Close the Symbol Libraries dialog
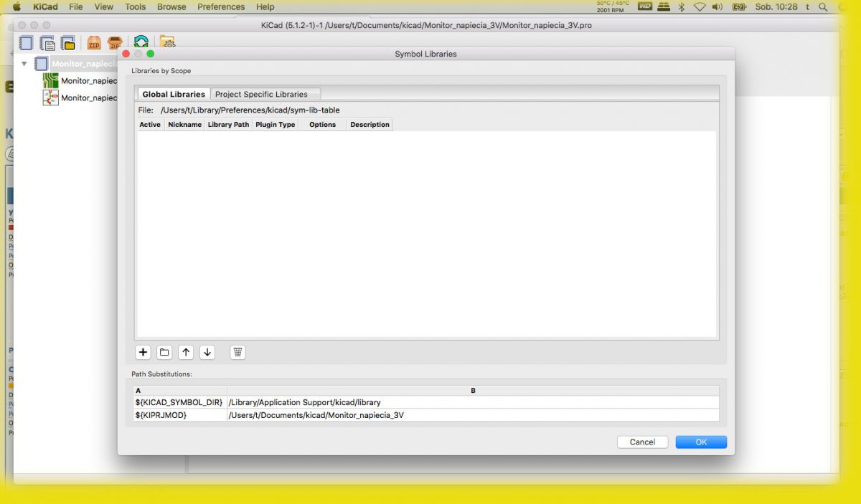 coord(126,54)
